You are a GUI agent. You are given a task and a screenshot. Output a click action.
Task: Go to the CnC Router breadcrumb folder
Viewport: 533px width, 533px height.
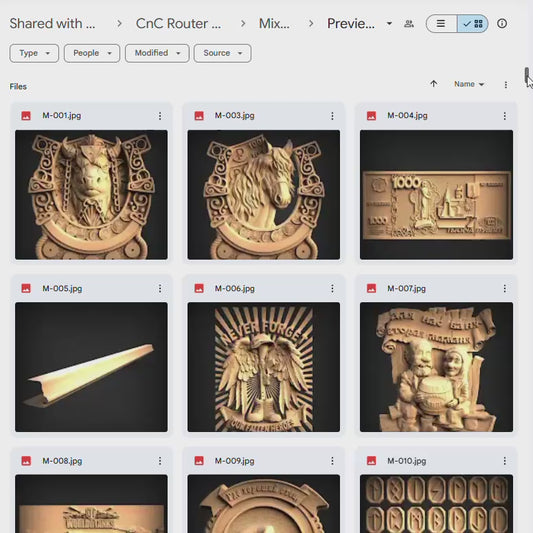pos(178,23)
